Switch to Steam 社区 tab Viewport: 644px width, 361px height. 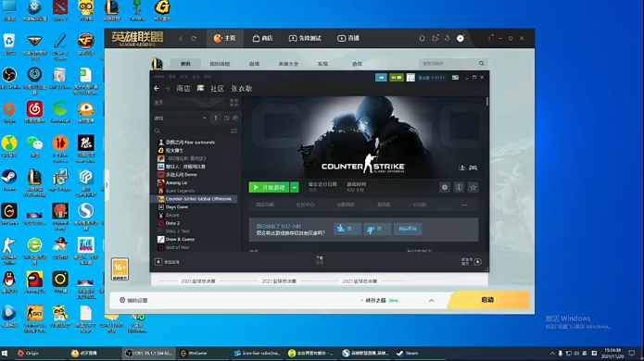[x=217, y=88]
